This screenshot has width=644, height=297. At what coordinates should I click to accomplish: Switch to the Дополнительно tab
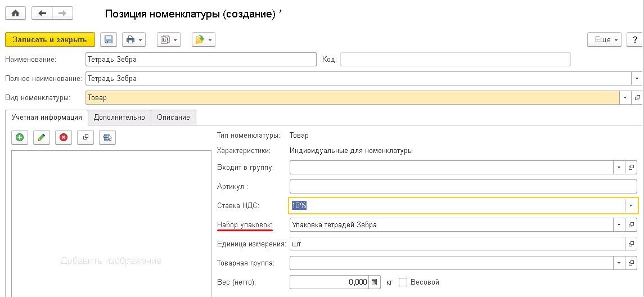pyautogui.click(x=119, y=117)
